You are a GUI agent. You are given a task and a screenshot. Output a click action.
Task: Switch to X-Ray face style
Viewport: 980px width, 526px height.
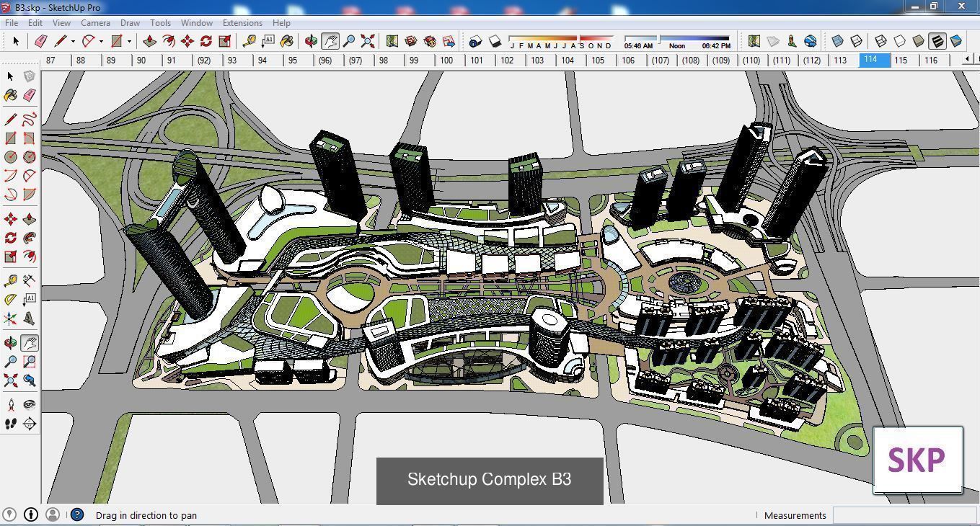tap(837, 41)
